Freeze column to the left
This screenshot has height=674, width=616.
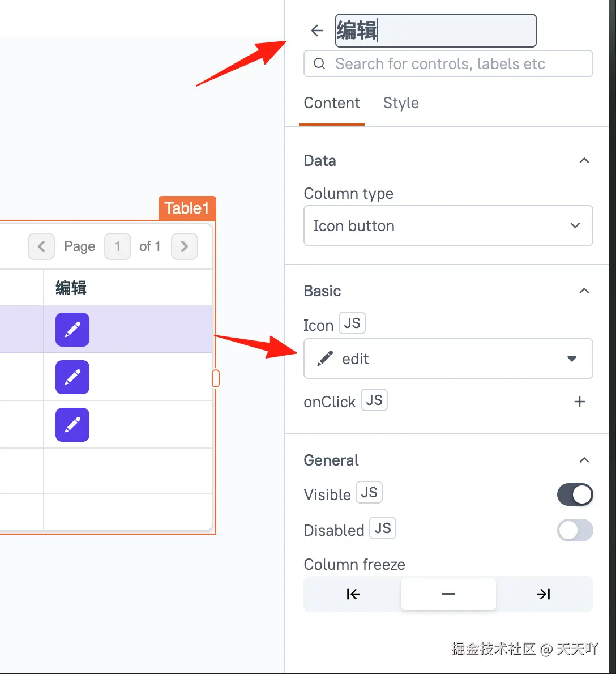(353, 594)
